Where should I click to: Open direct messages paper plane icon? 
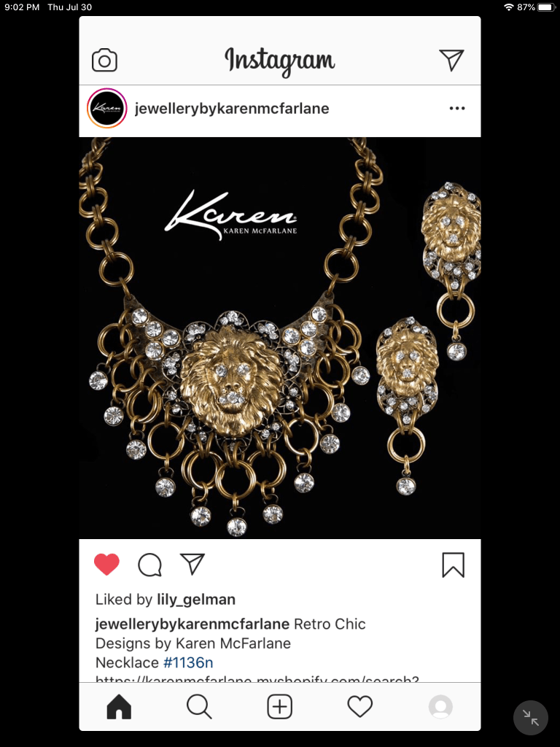point(451,60)
